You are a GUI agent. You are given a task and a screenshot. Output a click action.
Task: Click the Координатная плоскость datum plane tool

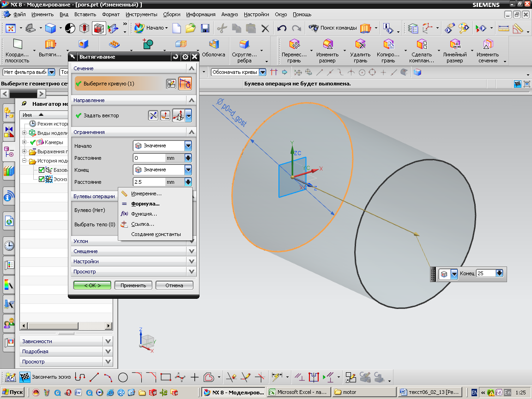click(x=17, y=51)
